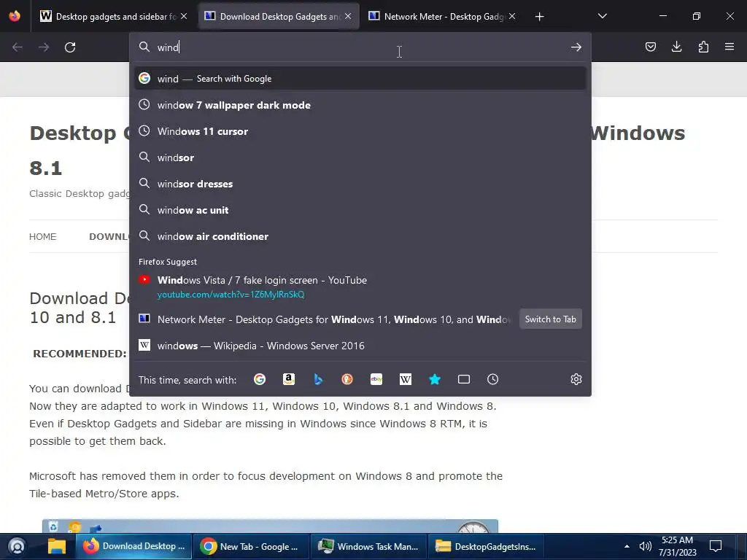The image size is (747, 560).
Task: Search this time with eBay
Action: (x=376, y=379)
